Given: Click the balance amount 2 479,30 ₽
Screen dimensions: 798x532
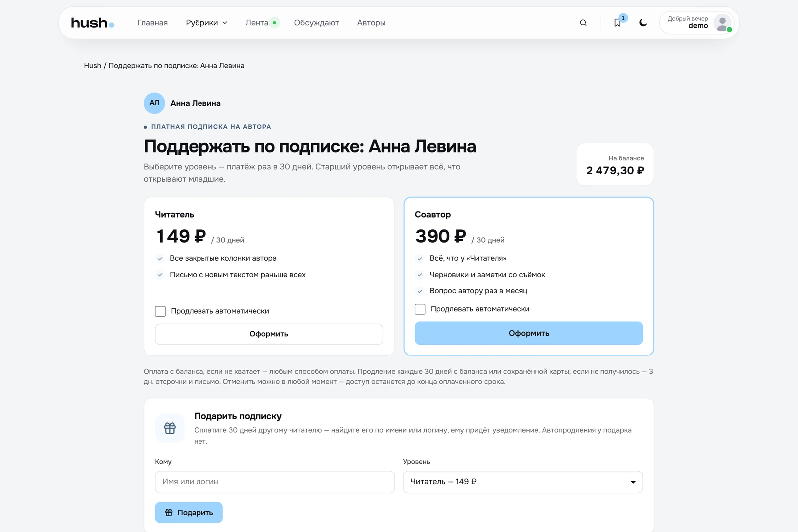Looking at the screenshot, I should pyautogui.click(x=615, y=171).
